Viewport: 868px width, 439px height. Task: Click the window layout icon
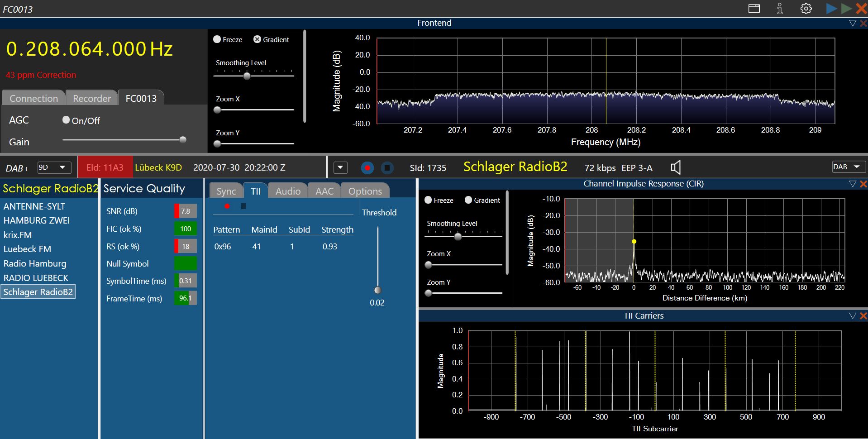click(754, 9)
